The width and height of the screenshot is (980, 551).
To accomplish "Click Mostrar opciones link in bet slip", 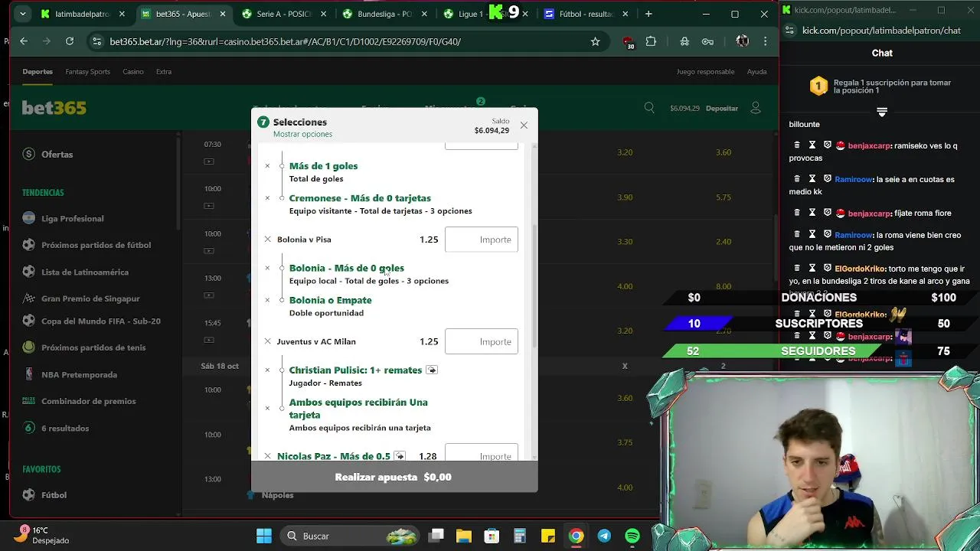I will [302, 134].
